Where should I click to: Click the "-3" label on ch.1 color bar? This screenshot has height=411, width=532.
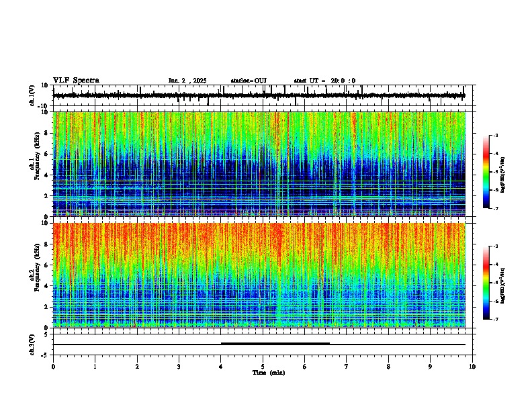495,136
